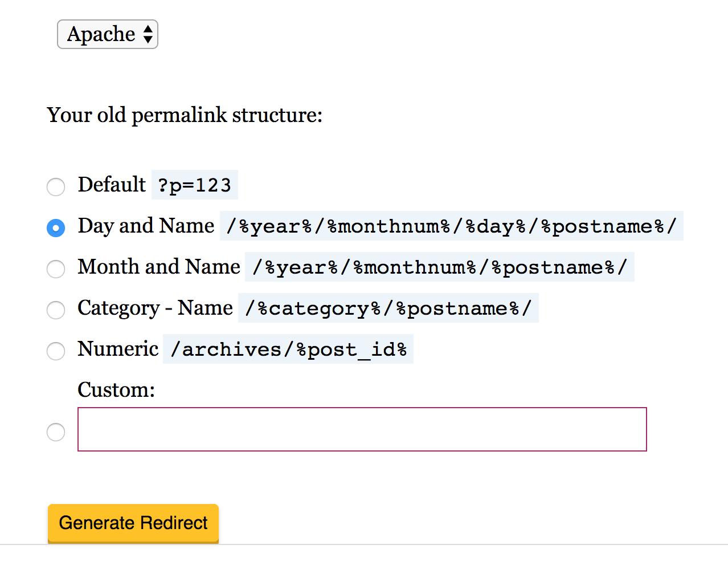Click the 'Month and Name' label text
The width and height of the screenshot is (728, 561).
tap(159, 267)
